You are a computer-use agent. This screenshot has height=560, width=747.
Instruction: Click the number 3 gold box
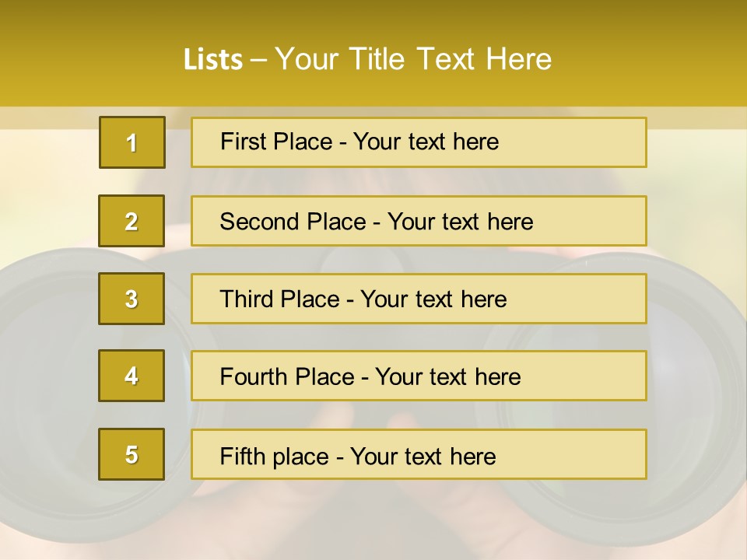(132, 299)
